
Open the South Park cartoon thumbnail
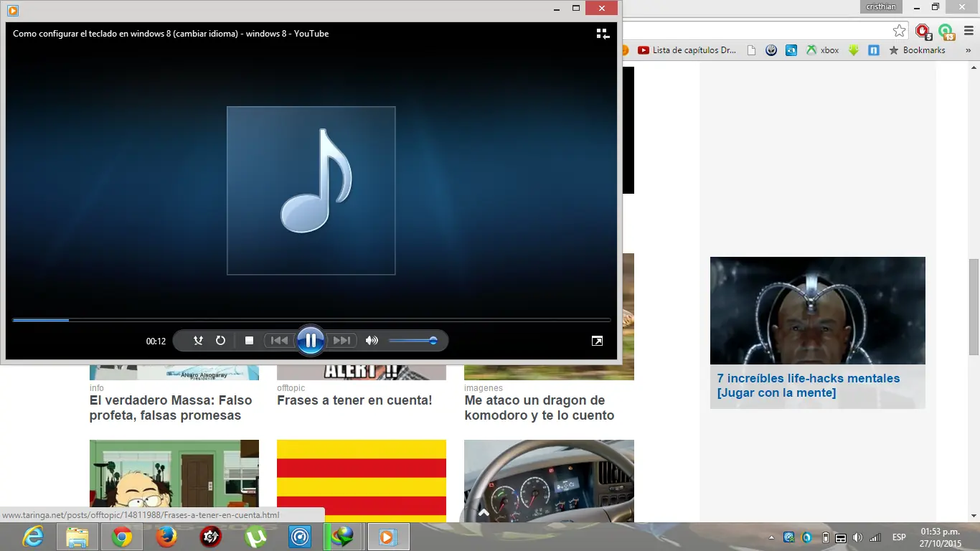[x=174, y=474]
